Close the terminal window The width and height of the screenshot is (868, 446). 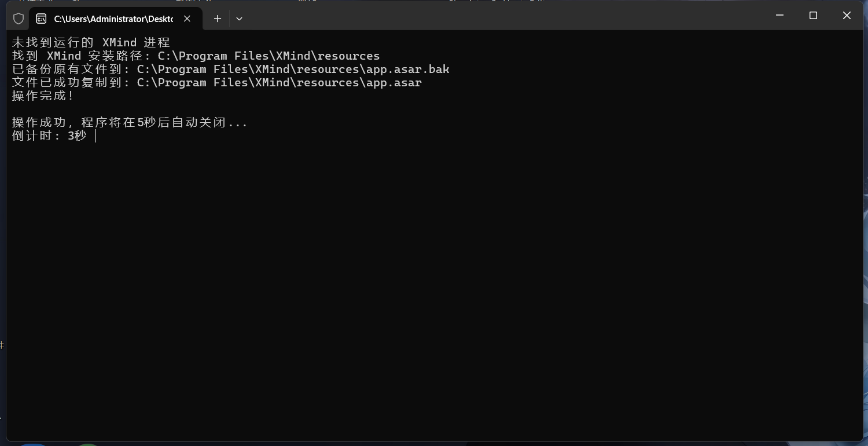click(847, 16)
